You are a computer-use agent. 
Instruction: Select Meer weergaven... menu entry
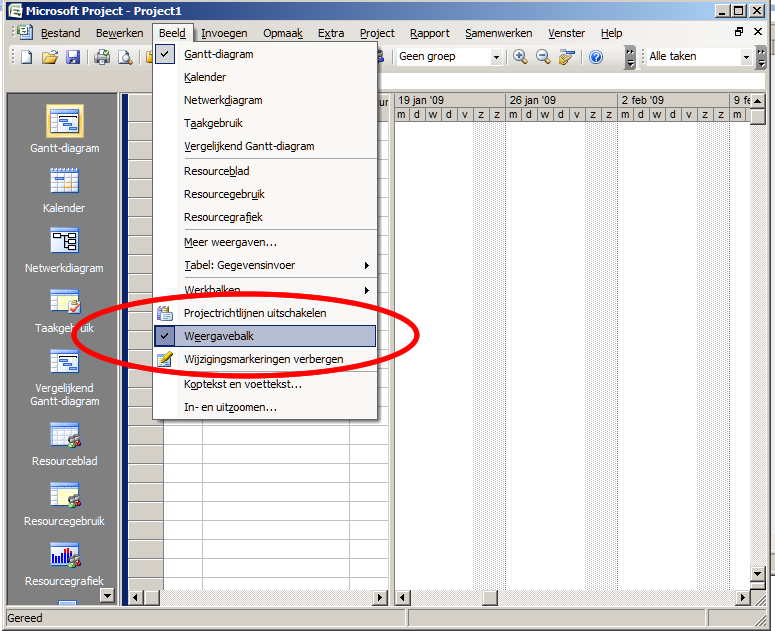265,242
